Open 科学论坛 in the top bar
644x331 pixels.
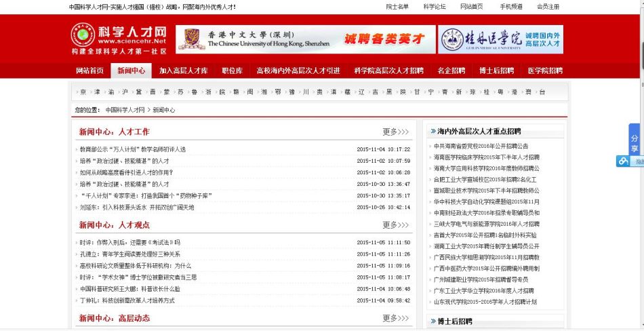(x=435, y=7)
